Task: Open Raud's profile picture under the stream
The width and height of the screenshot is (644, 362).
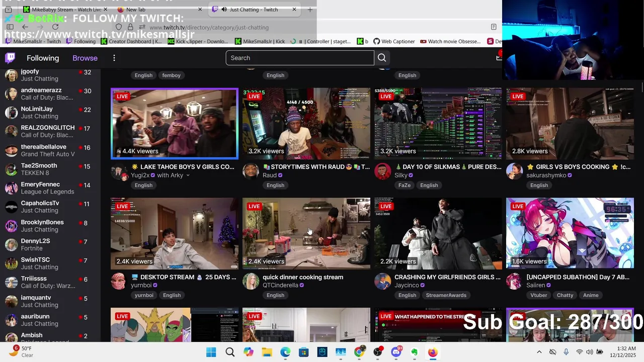Action: point(251,171)
